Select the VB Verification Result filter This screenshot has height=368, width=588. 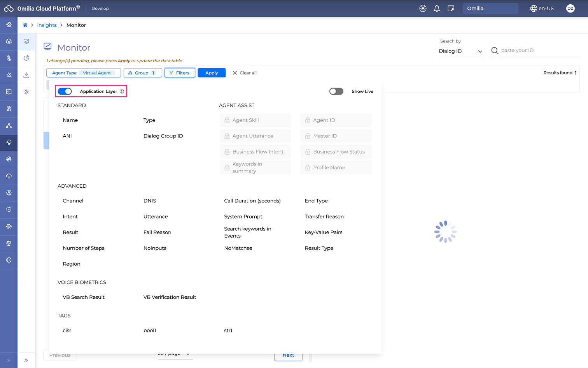coord(170,297)
